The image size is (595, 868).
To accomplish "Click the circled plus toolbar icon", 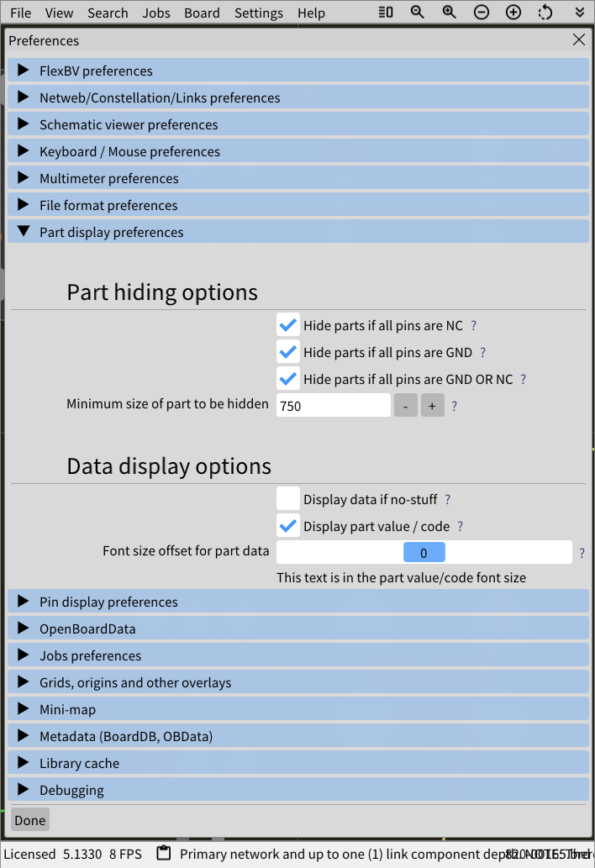I will click(x=513, y=13).
